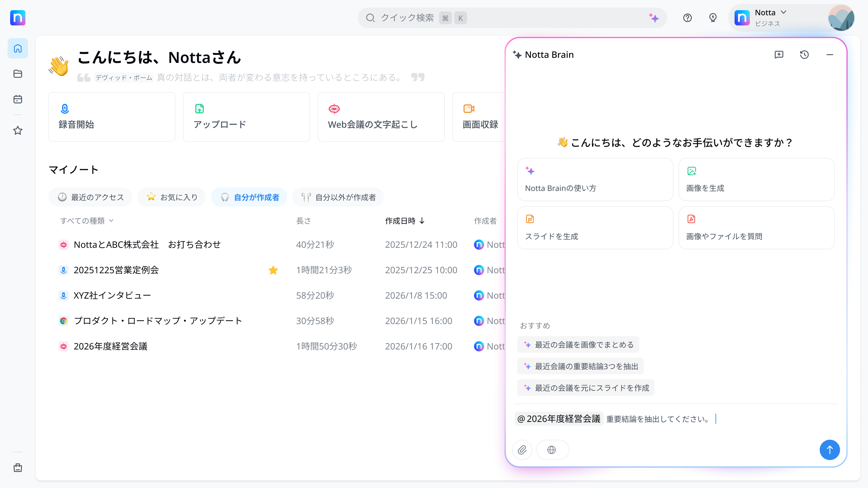Viewport: 868px width, 488px height.
Task: Start a new Notta Brain chat
Action: point(779,55)
